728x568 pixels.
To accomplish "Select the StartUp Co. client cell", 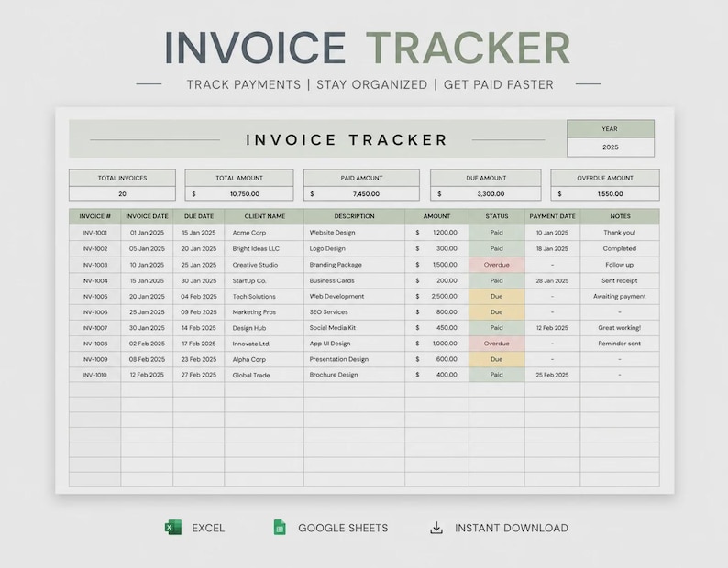I will pyautogui.click(x=264, y=280).
